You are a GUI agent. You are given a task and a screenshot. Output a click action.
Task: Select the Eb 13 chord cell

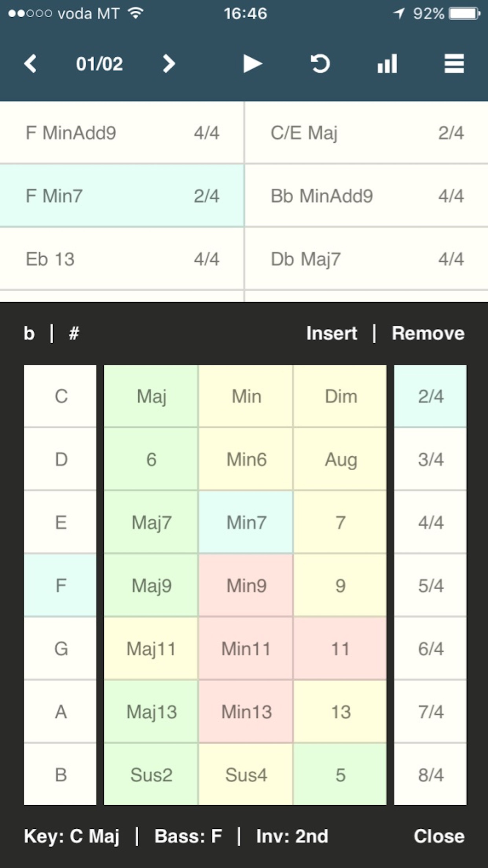point(122,259)
